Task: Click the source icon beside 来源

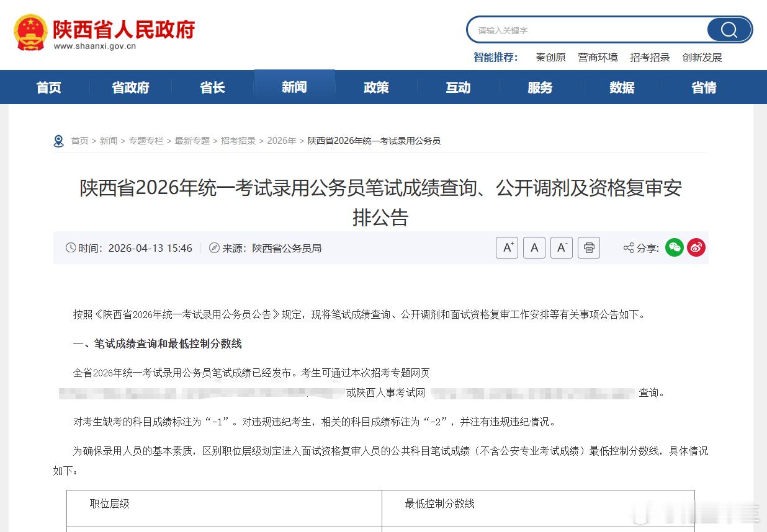Action: pos(213,247)
